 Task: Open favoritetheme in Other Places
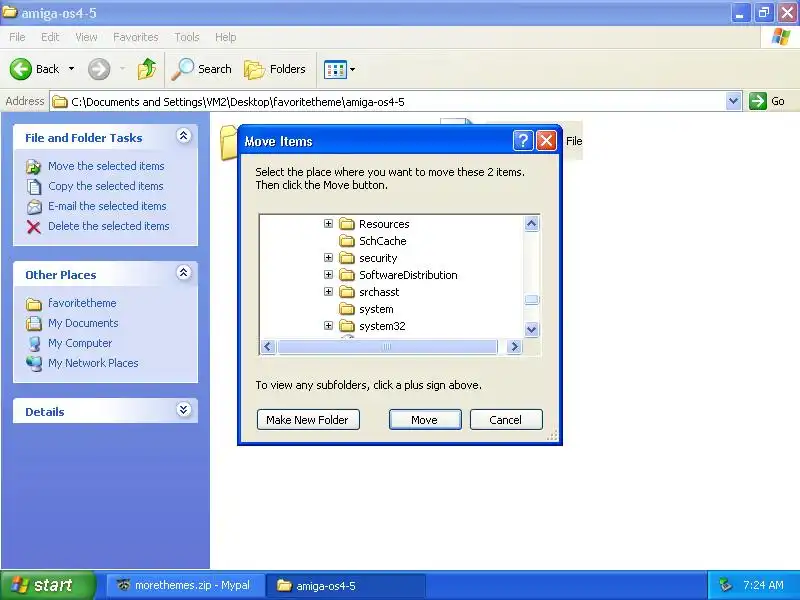tap(82, 303)
